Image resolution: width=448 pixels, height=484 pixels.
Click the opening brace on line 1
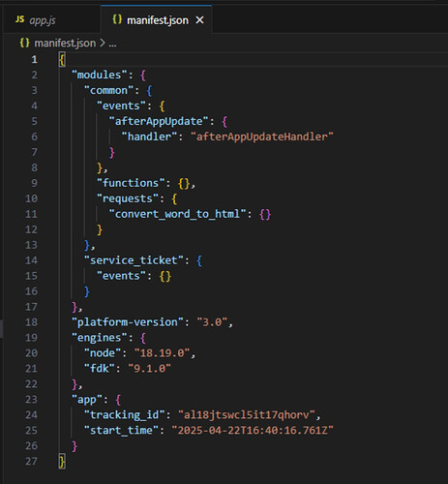(62, 60)
